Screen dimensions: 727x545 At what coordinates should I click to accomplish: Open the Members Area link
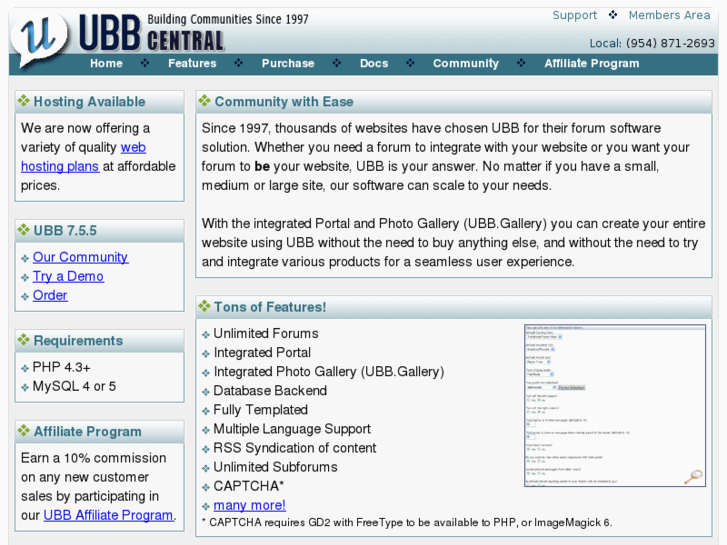(x=669, y=15)
